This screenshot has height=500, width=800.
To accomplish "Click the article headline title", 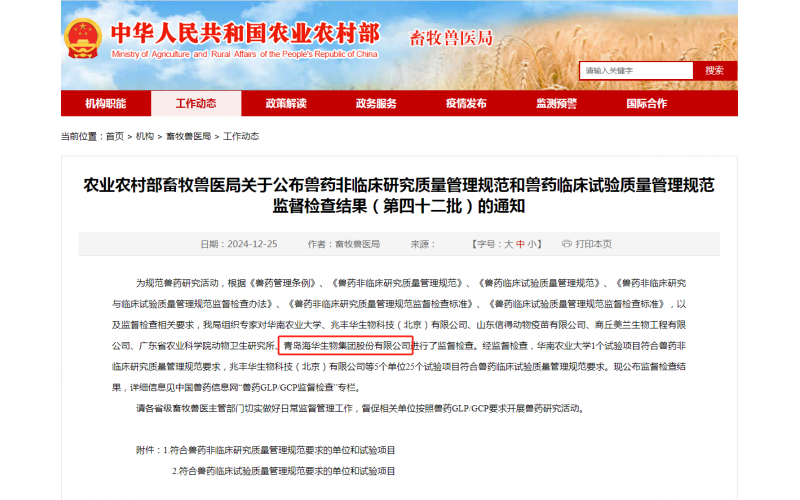I will tap(399, 195).
